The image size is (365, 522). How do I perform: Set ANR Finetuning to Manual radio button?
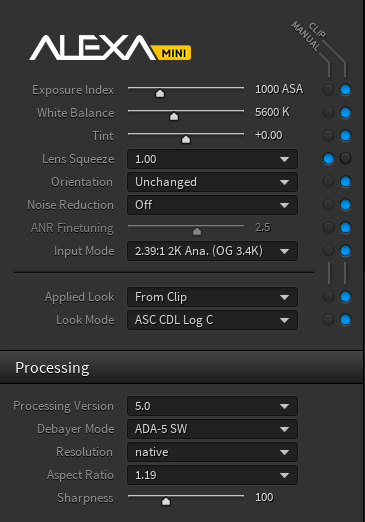(x=328, y=227)
